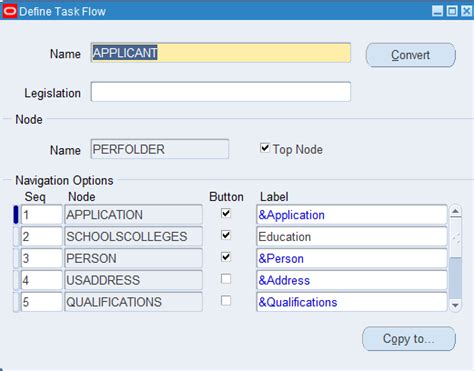Select record indicator for SCHOOLSCOLLEGES row
Image resolution: width=474 pixels, height=371 pixels.
16,237
